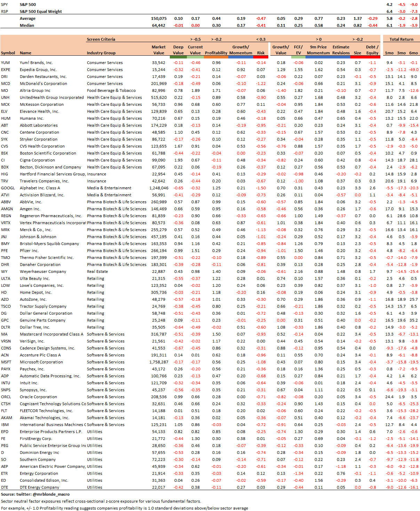Screen dimensions: 420x511
Task: Click Cadence Design Systems, Inc. cell
Action: tap(47, 348)
